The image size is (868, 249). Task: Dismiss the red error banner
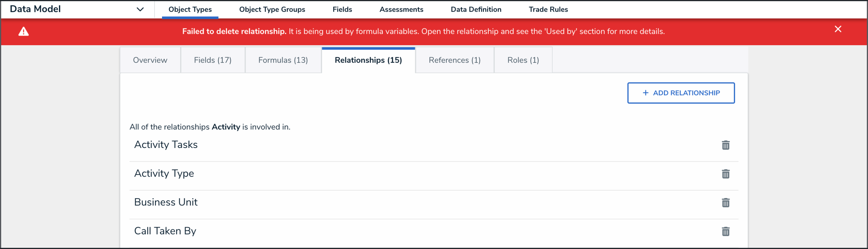point(838,29)
